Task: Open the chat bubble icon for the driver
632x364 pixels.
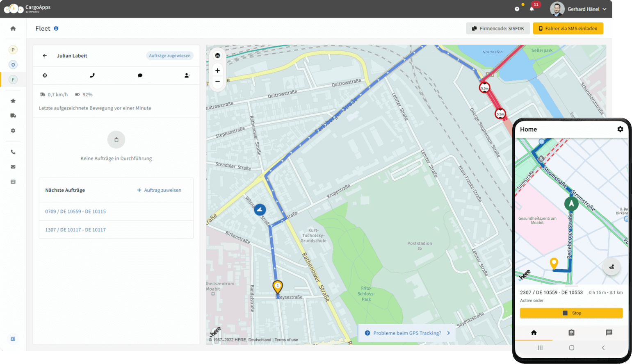Action: 140,75
